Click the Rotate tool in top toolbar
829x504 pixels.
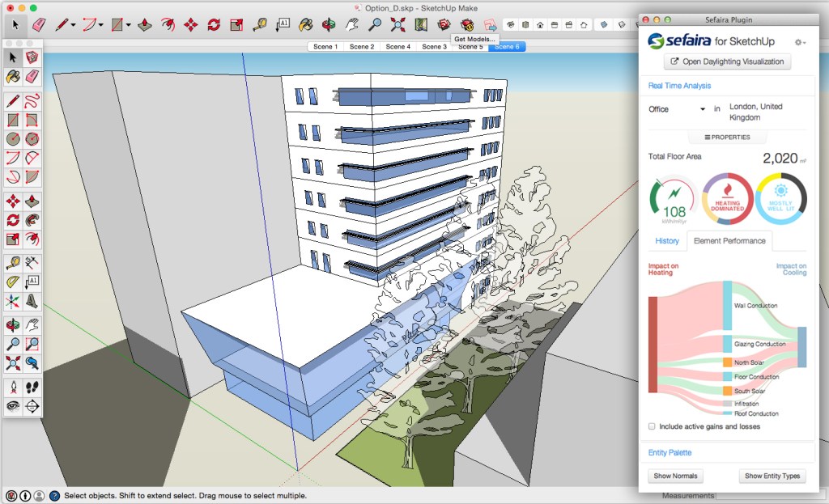[214, 25]
